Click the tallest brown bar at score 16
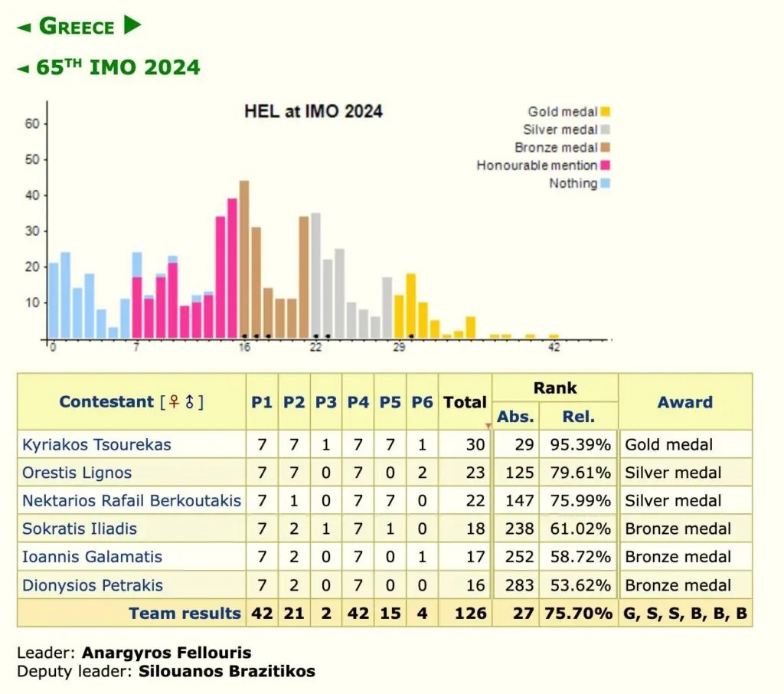The height and width of the screenshot is (694, 784). click(244, 259)
